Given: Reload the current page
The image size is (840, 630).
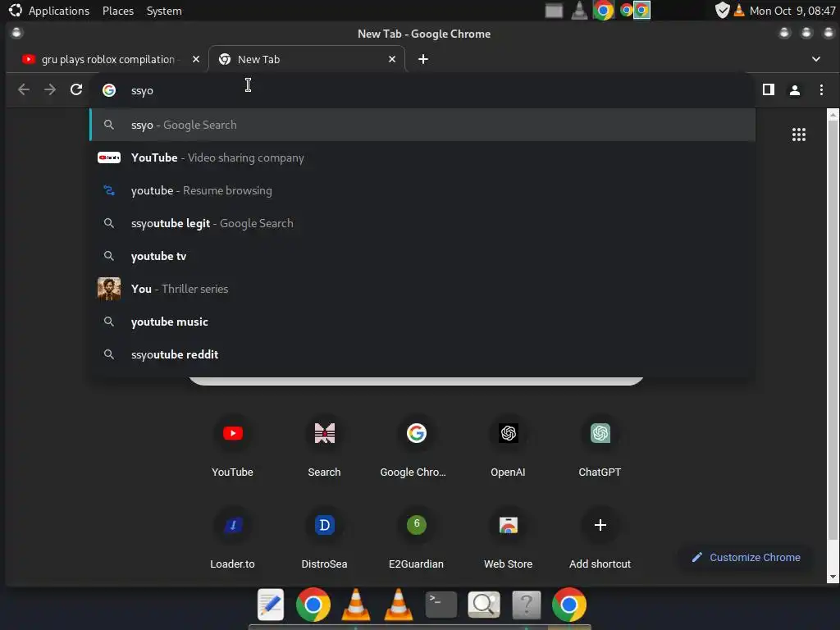Looking at the screenshot, I should click(x=76, y=89).
